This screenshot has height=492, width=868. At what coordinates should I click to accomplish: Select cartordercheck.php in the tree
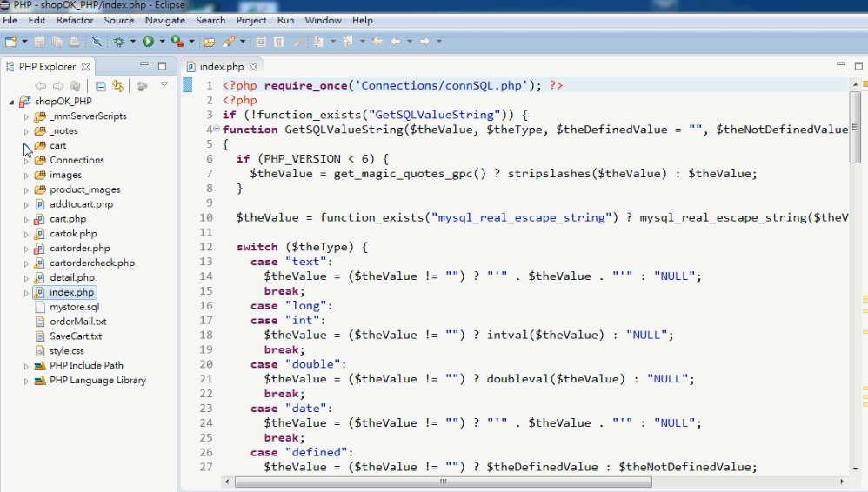coord(92,263)
